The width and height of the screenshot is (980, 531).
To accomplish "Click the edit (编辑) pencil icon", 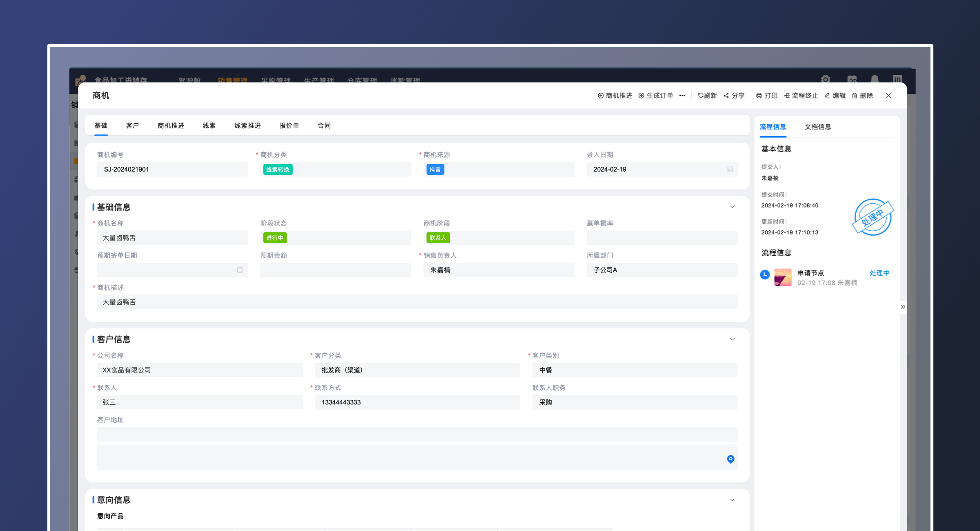I will [827, 96].
